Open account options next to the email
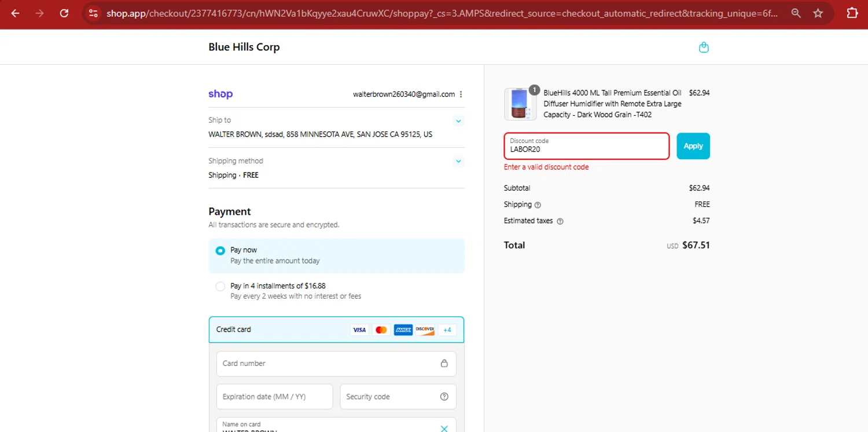 click(461, 94)
